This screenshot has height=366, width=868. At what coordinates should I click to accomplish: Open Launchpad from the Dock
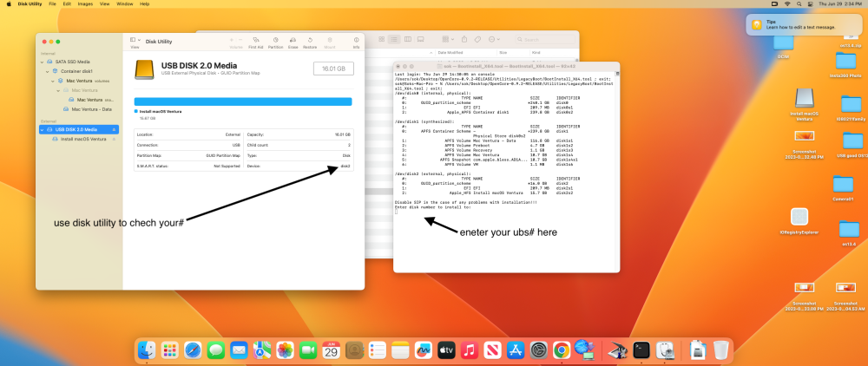pos(169,350)
